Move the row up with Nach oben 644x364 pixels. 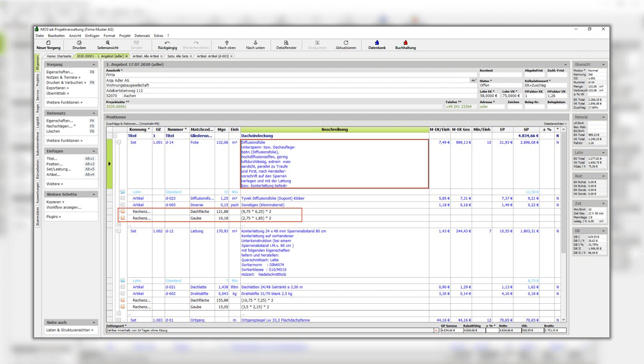(x=227, y=42)
